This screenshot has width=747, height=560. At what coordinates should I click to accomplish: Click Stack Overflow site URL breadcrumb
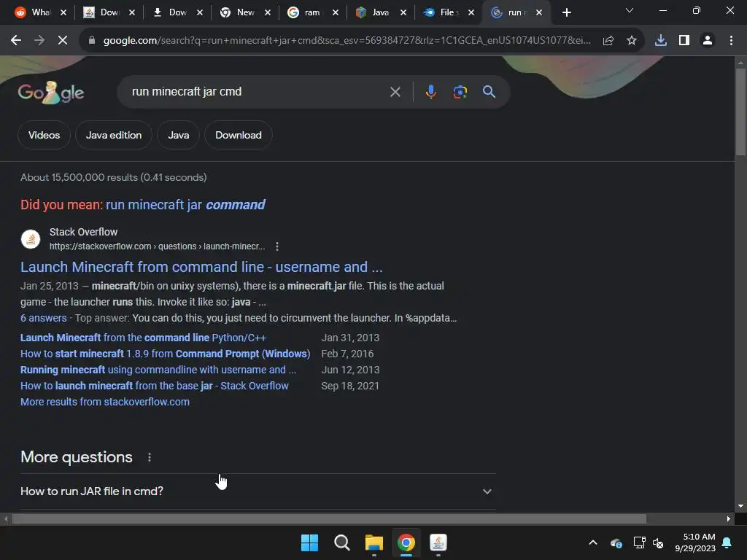pyautogui.click(x=158, y=246)
